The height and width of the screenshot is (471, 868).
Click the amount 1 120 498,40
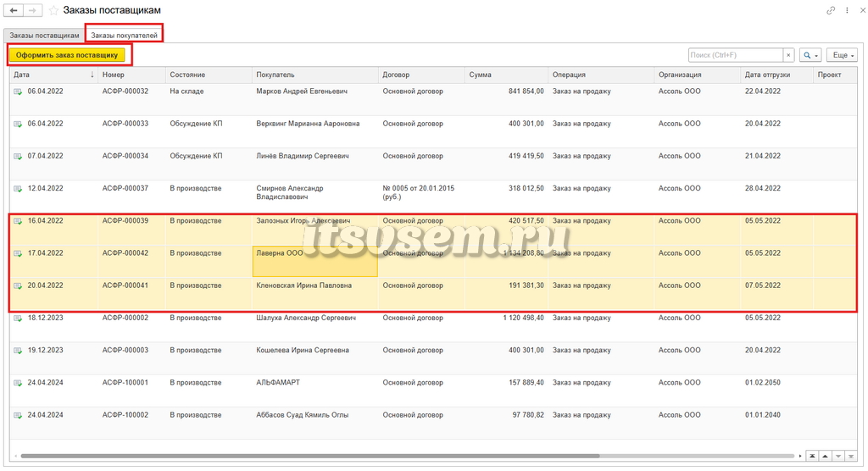click(x=523, y=318)
